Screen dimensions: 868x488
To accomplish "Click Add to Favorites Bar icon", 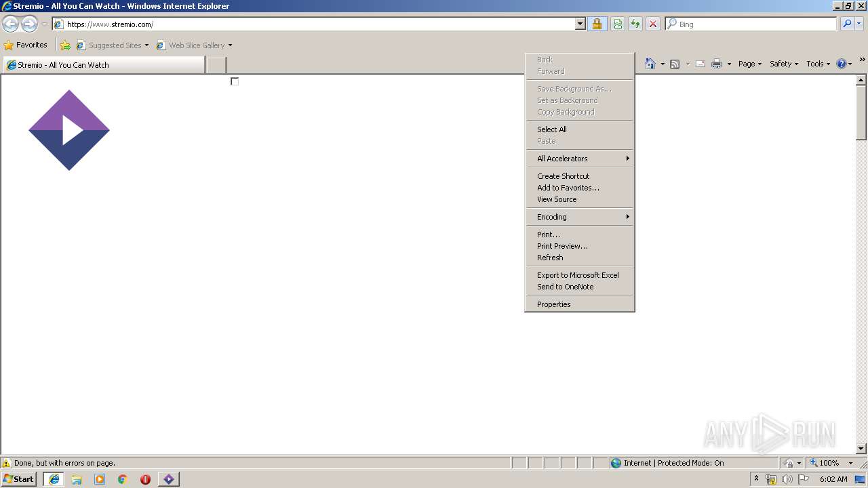I will coord(65,45).
